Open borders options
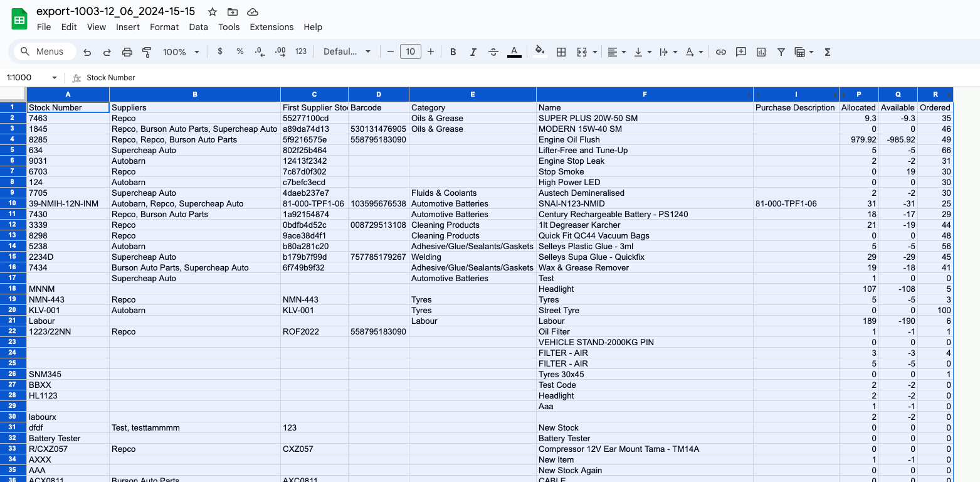Viewport: 980px width, 482px height. [562, 52]
